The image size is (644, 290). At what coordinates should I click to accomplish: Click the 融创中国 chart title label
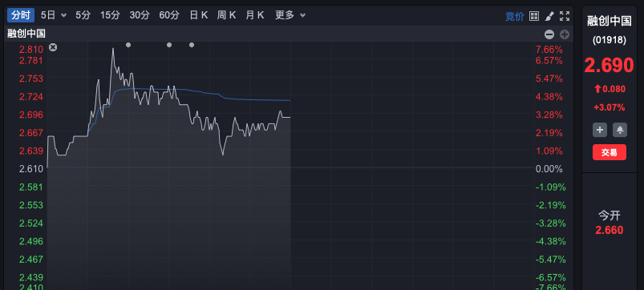pos(26,34)
